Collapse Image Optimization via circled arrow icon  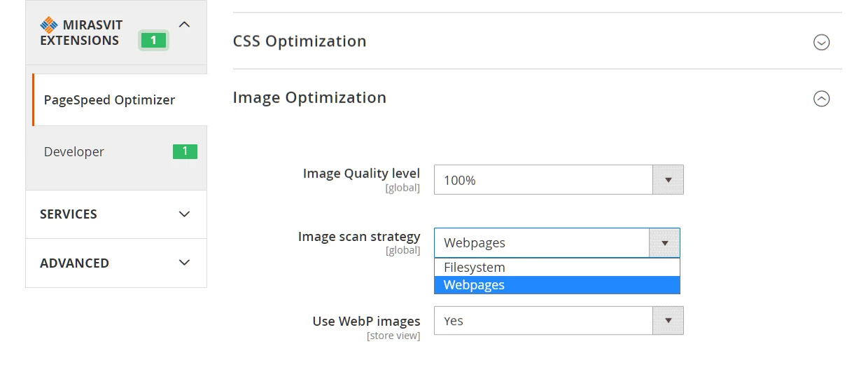click(821, 99)
